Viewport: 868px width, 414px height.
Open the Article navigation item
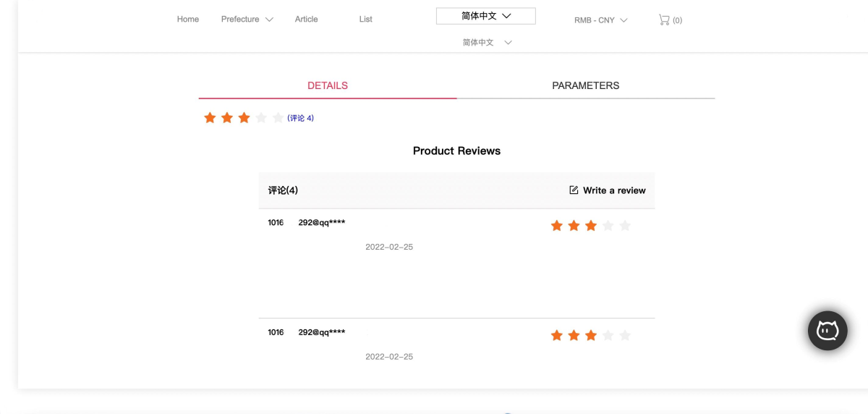point(307,20)
